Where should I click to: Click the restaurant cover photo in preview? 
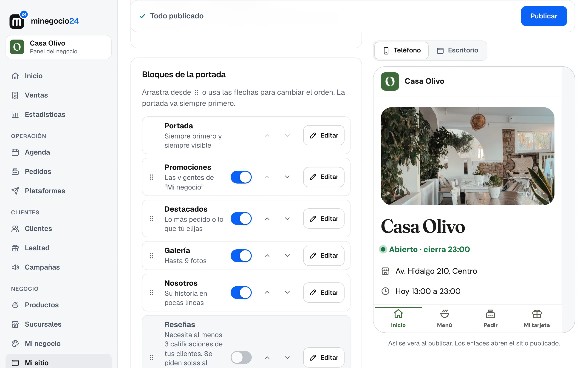[x=467, y=156]
